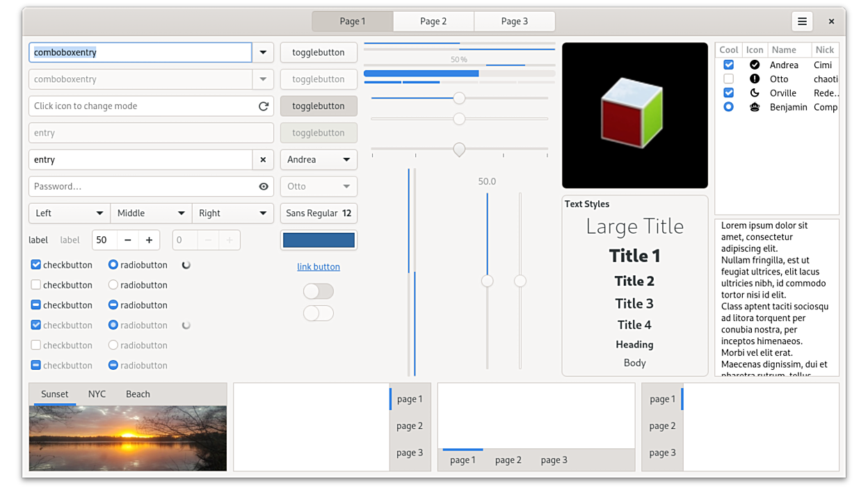Click the checkmark icon in Andrea row
Image resolution: width=868 pixels, height=488 pixels.
coord(755,65)
